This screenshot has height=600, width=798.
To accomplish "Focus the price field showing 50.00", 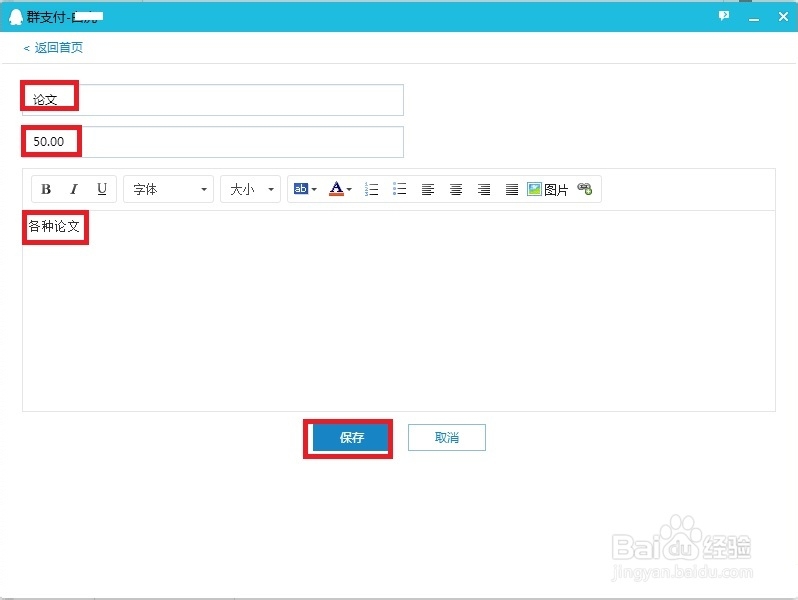I will click(213, 142).
